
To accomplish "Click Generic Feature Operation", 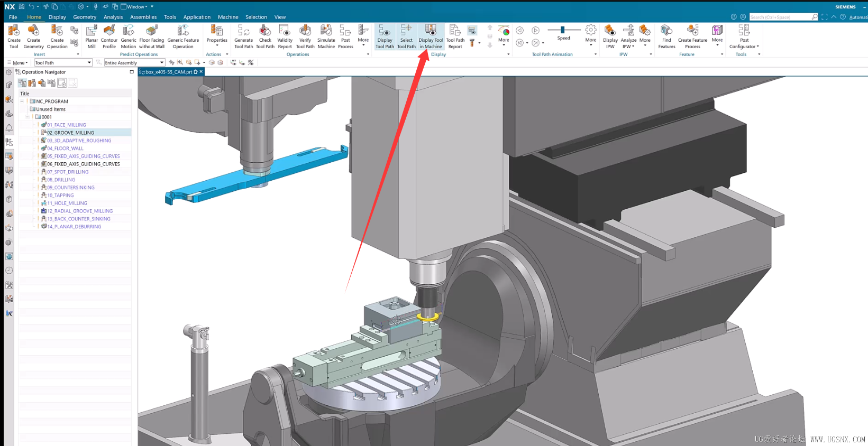I will click(183, 36).
